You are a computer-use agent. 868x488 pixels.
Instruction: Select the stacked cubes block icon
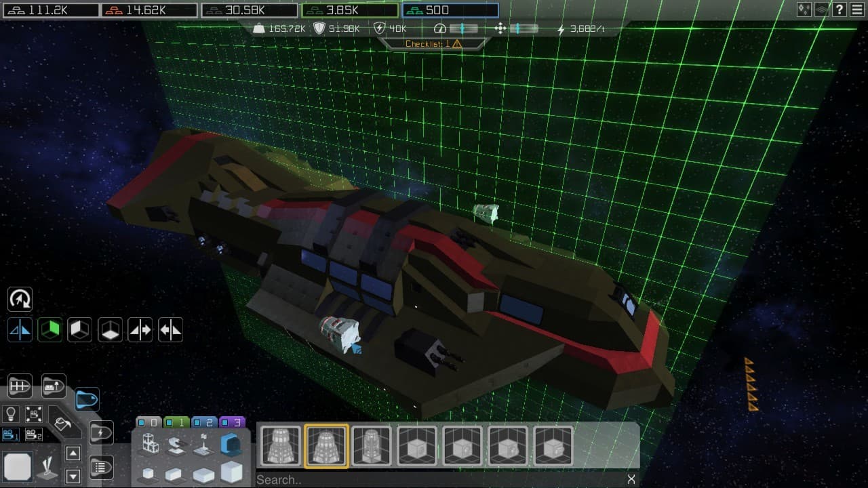coord(150,444)
